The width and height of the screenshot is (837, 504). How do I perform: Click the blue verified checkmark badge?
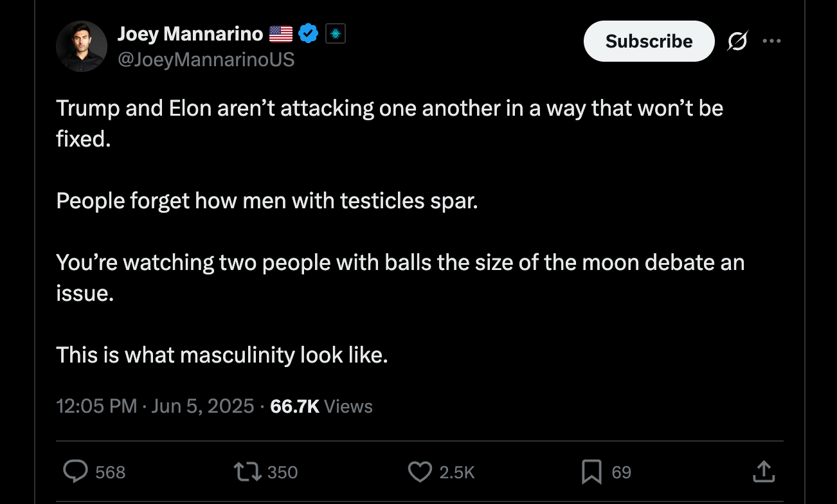(309, 33)
